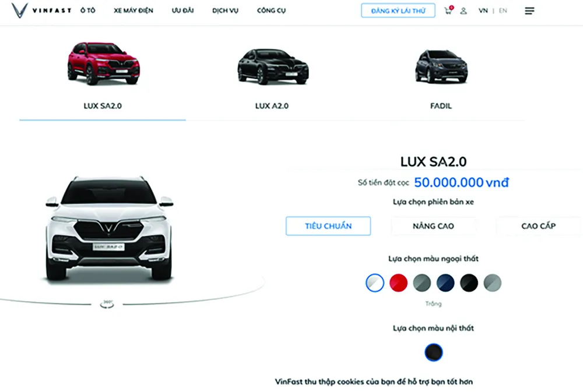Choose the red exterior color swatch
The height and width of the screenshot is (392, 583).
click(x=398, y=282)
